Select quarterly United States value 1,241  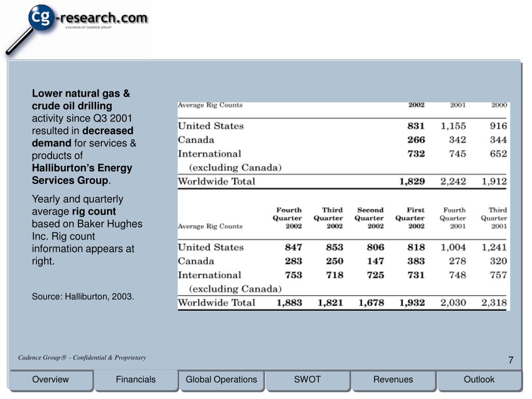(x=495, y=247)
